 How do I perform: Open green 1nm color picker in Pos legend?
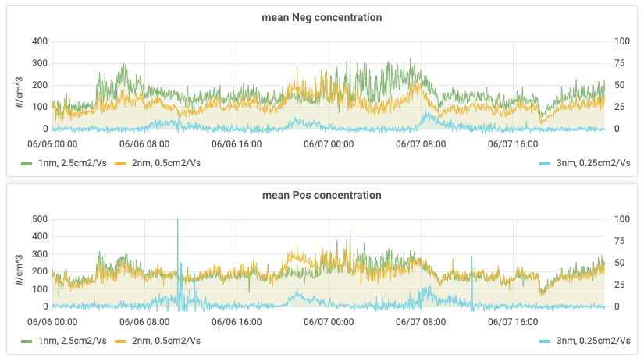tap(27, 341)
